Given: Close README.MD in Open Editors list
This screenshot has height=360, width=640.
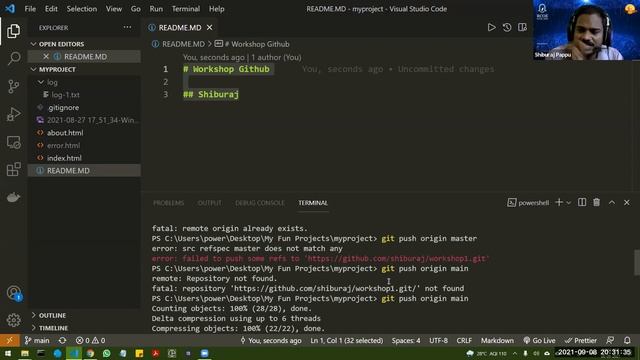Looking at the screenshot, I should pos(46,56).
